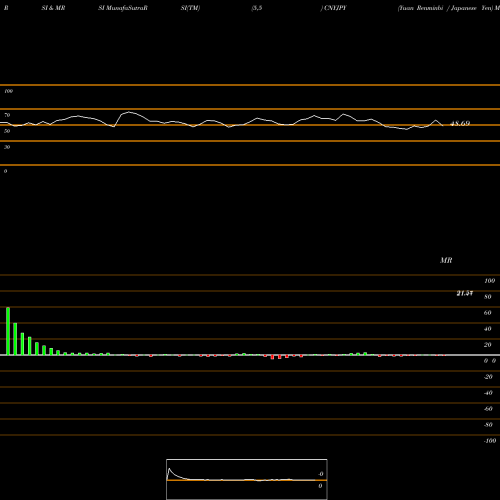The width and height of the screenshot is (500, 500).
Task: Click the RSI axis 30 label
Action: 7,147
